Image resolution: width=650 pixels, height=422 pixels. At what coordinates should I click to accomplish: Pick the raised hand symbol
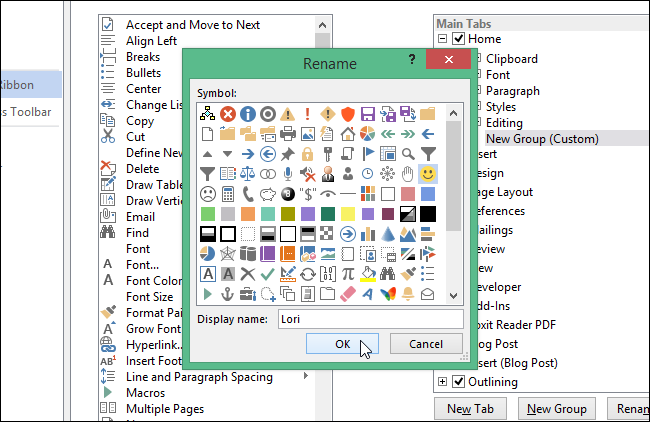(x=407, y=174)
